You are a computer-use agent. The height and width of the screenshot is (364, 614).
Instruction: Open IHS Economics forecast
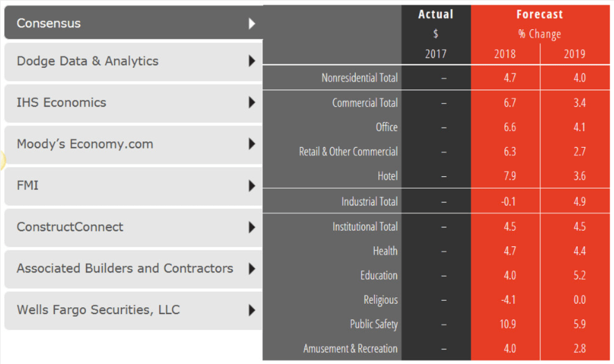(62, 103)
